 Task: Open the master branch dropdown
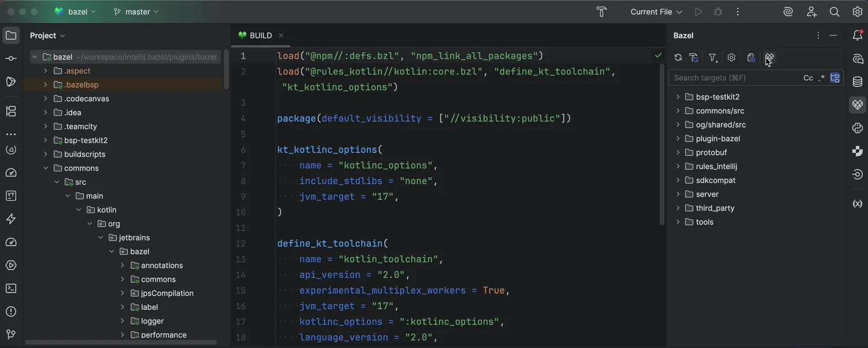coord(137,12)
